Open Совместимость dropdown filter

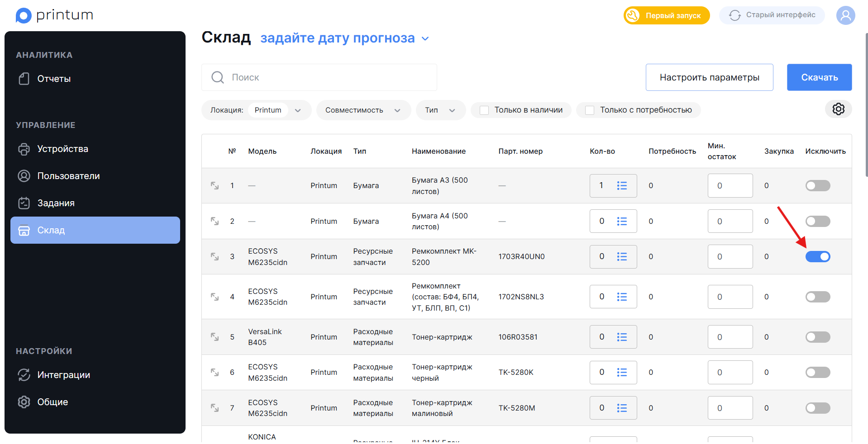click(x=363, y=110)
